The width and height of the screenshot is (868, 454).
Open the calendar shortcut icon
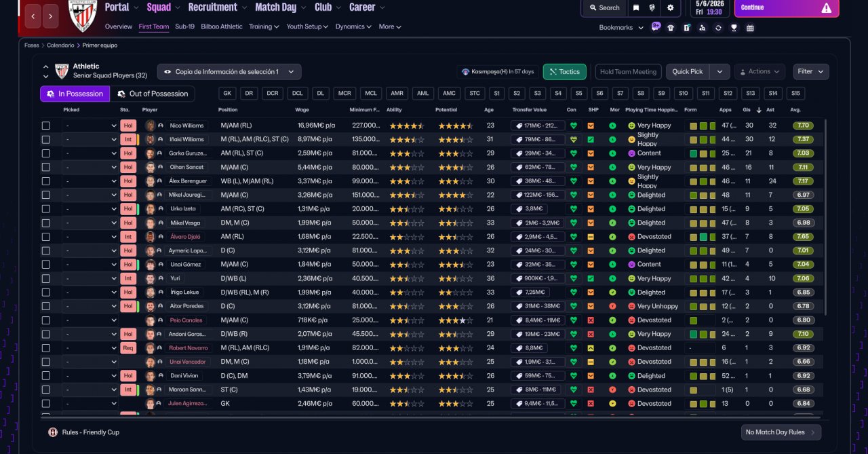coord(750,28)
